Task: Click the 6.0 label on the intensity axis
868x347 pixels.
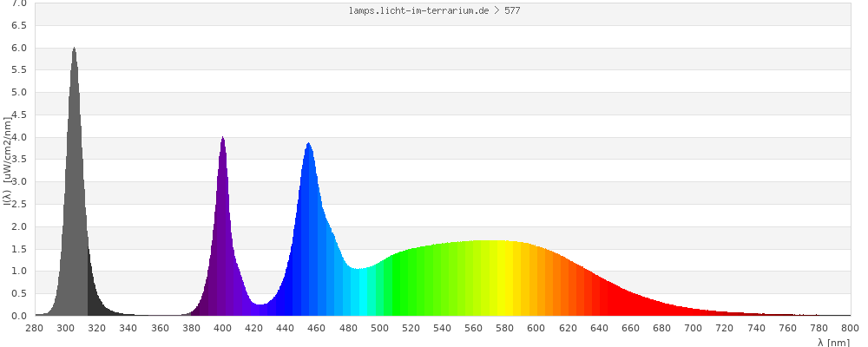Action: pos(17,49)
